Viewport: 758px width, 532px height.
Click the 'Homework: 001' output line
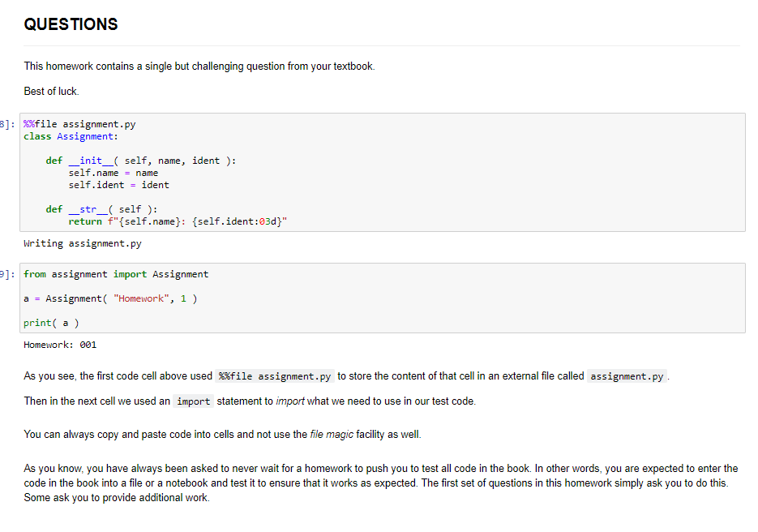coord(60,343)
